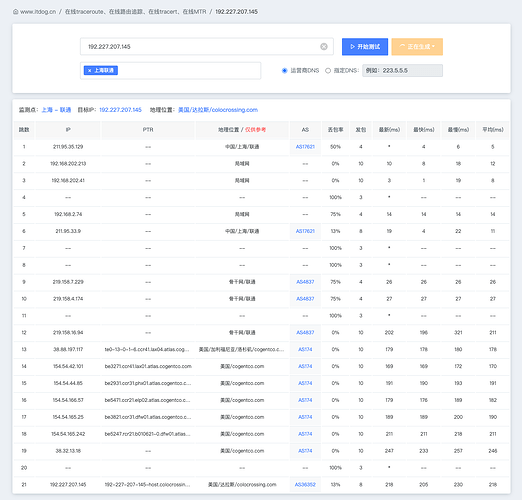The width and height of the screenshot is (522, 500).
Task: Click IP cell 38.32.13.18 in hop 19
Action: tap(68, 451)
